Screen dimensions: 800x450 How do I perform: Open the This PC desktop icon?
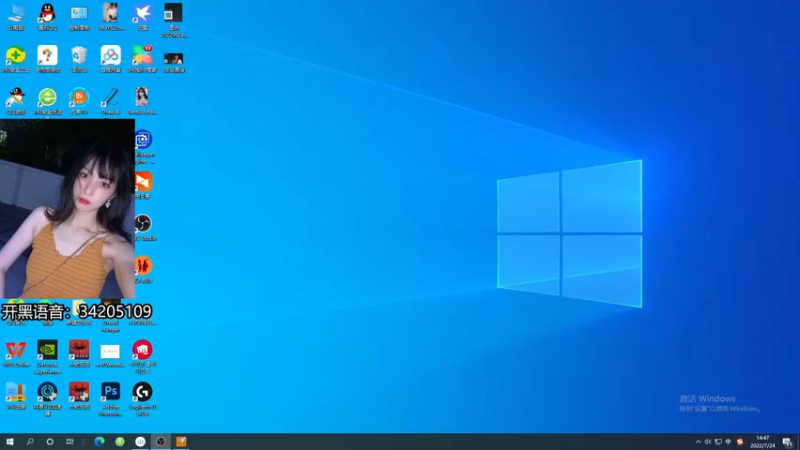(16, 17)
